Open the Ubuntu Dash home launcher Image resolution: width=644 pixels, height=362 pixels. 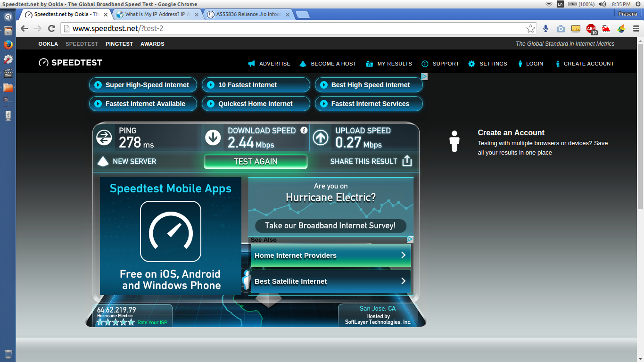click(8, 16)
